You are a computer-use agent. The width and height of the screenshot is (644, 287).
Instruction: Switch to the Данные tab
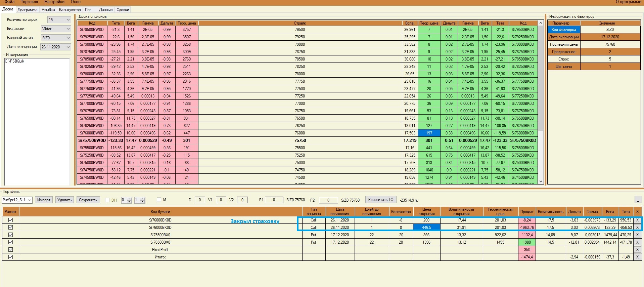click(106, 10)
